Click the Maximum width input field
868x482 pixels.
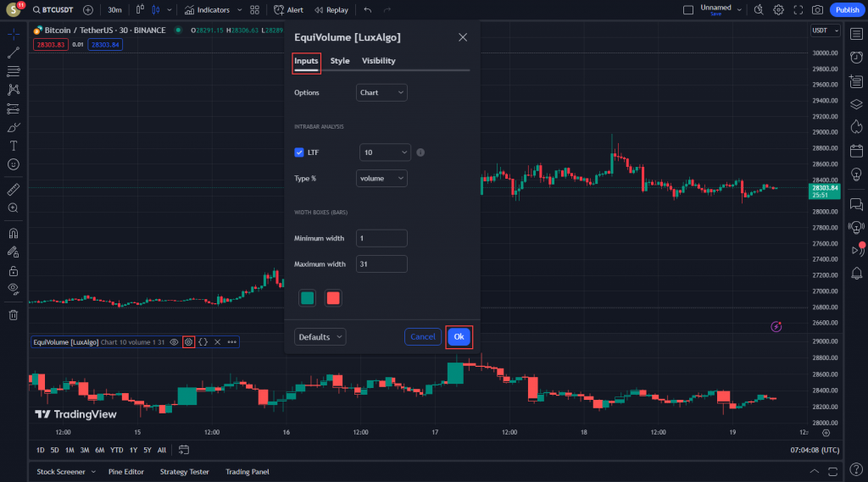coord(381,264)
